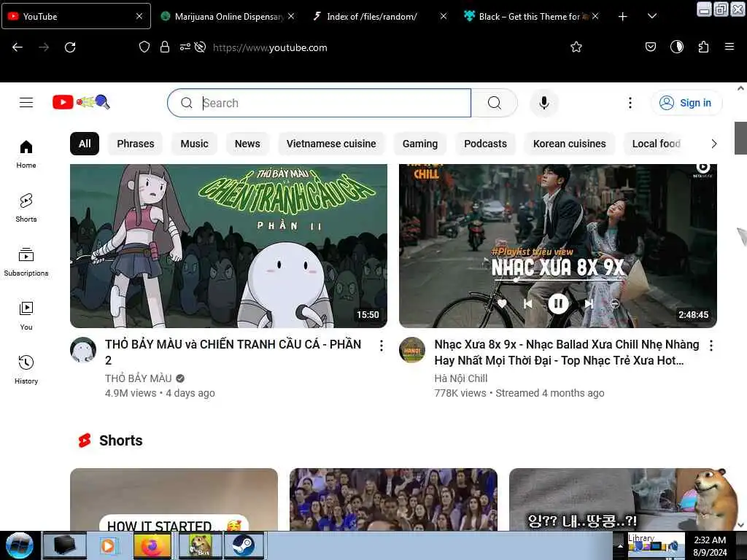Show hidden tray icons arrow
Viewport: 747px width, 560px height.
(x=620, y=545)
